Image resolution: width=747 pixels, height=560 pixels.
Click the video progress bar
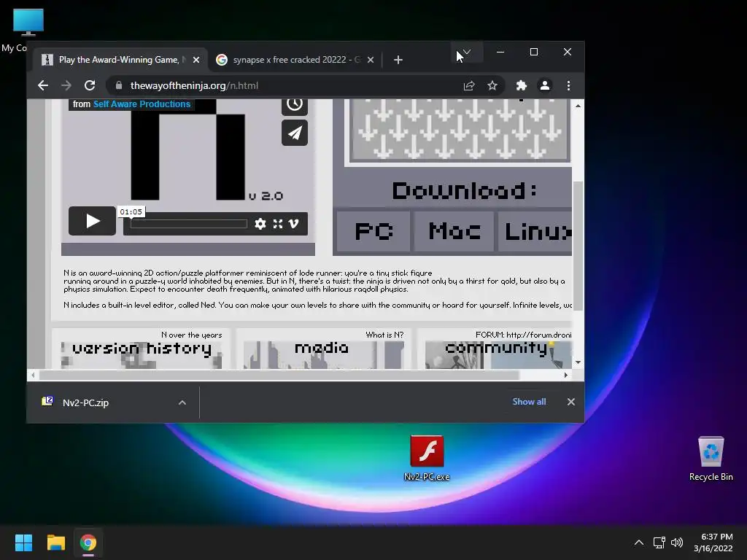[189, 224]
